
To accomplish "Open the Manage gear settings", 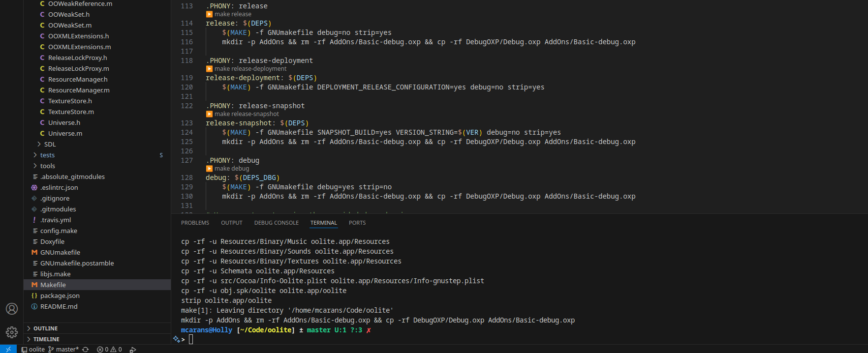I will 12,332.
